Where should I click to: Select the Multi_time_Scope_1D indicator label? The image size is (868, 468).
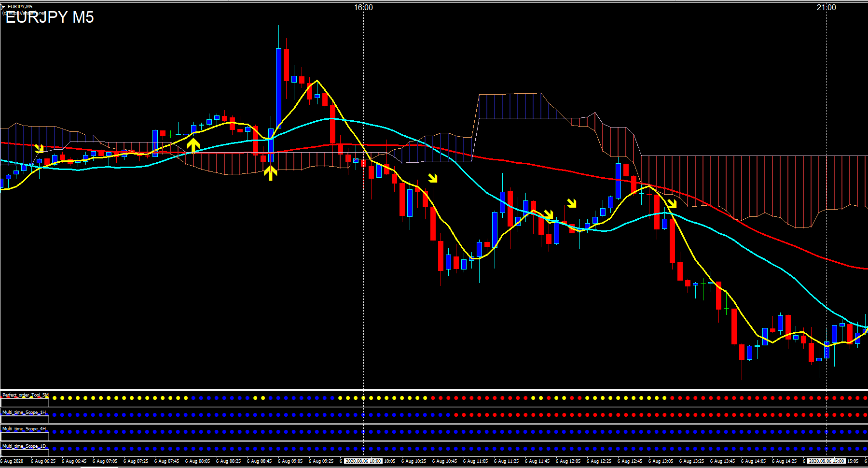click(x=24, y=446)
